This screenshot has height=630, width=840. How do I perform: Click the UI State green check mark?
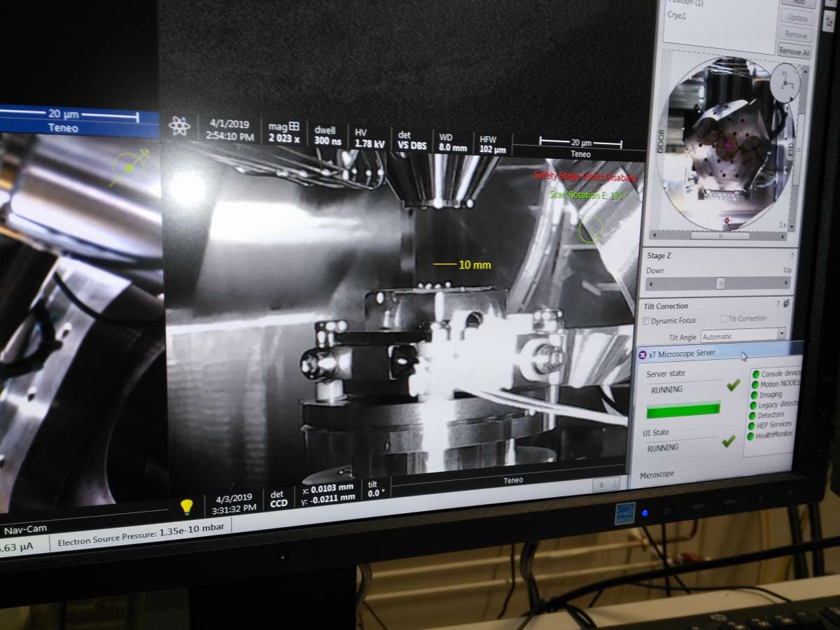coord(729,441)
